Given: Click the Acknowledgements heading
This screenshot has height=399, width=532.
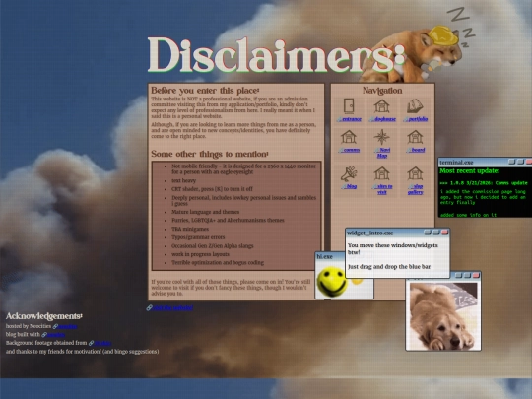Looking at the screenshot, I should [44, 316].
